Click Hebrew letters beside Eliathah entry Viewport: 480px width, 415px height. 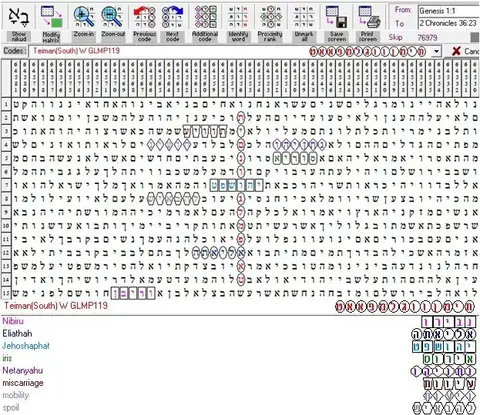tap(444, 334)
